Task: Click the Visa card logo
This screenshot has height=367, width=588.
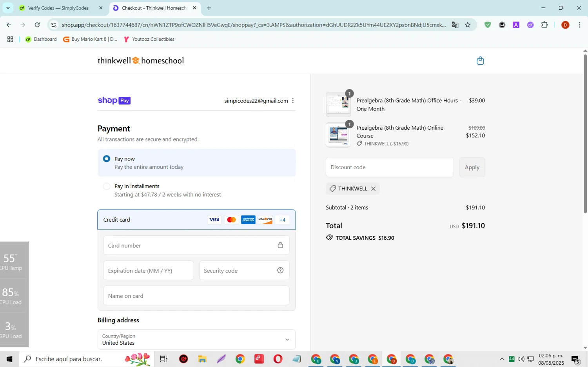Action: (x=214, y=220)
